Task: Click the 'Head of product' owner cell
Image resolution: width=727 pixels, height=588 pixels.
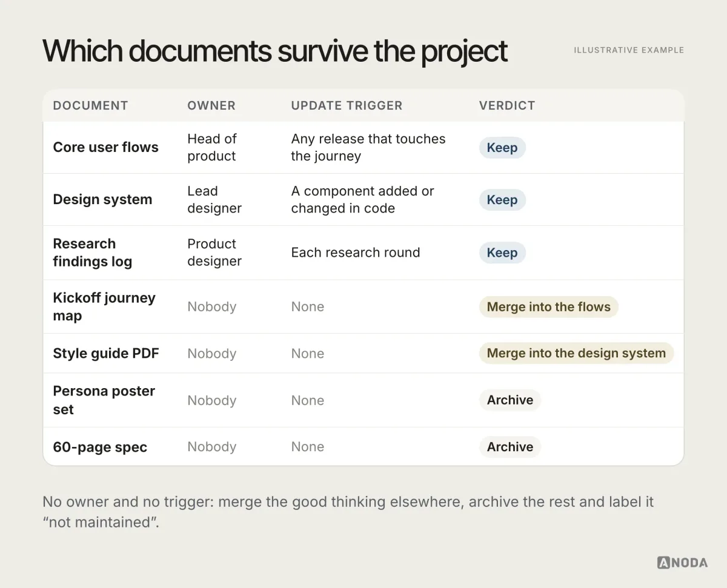Action: point(211,147)
